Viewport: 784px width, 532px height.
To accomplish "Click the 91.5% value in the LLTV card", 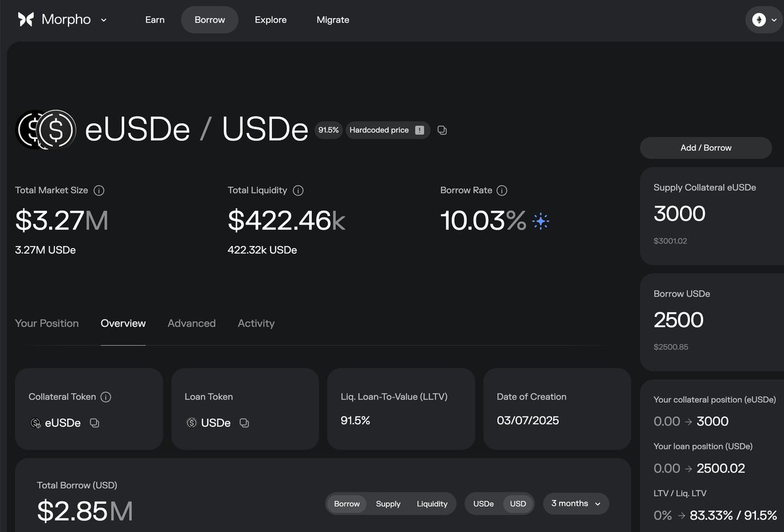I will (355, 420).
